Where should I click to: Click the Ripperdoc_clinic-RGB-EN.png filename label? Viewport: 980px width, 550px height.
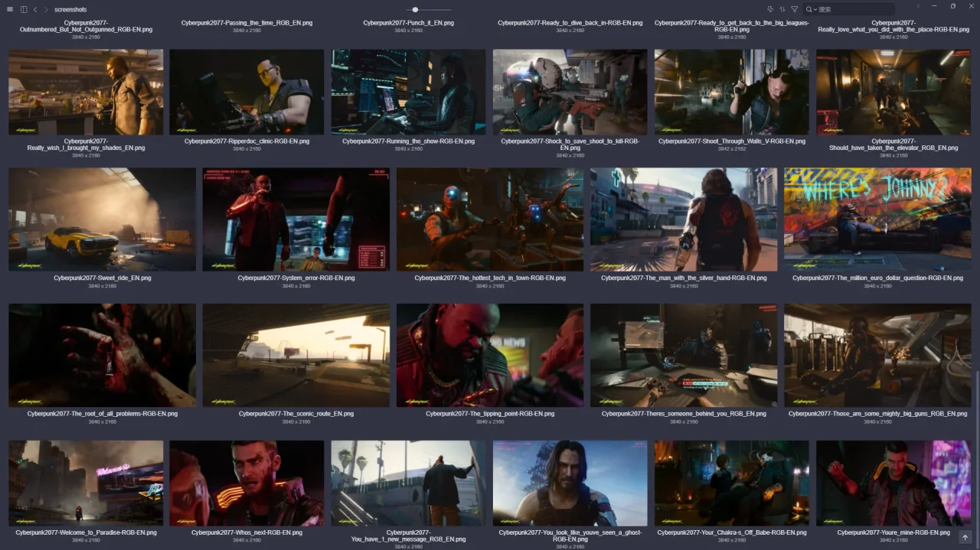(x=247, y=142)
